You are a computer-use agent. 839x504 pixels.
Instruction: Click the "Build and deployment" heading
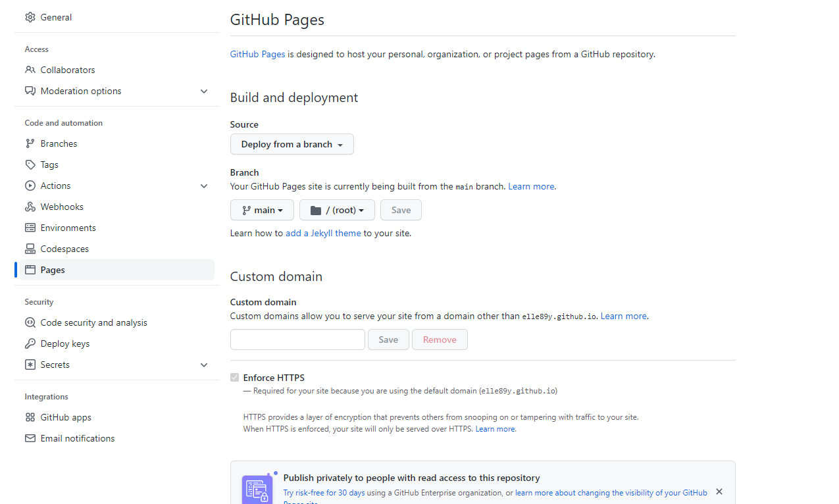click(294, 97)
